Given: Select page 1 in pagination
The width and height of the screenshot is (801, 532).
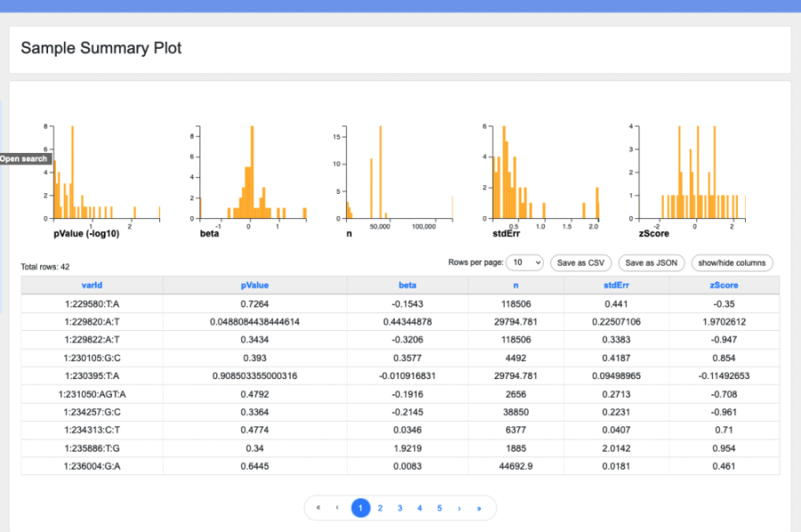Looking at the screenshot, I should [x=360, y=508].
